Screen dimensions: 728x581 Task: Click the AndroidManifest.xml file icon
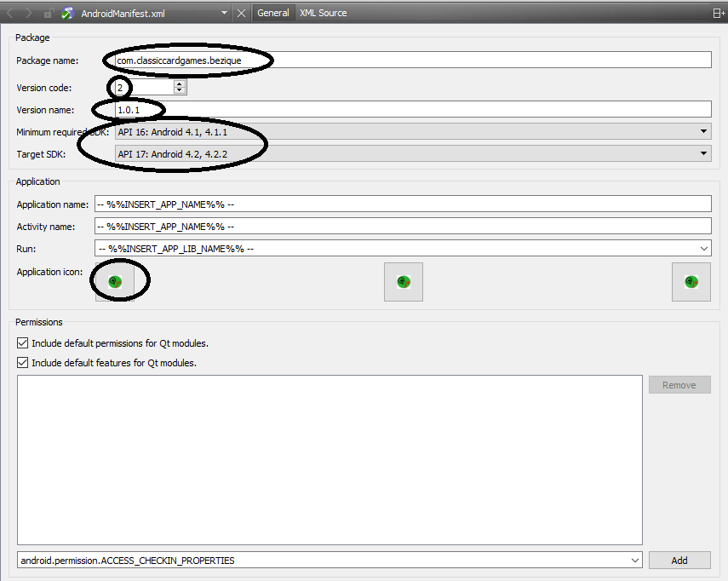point(66,13)
